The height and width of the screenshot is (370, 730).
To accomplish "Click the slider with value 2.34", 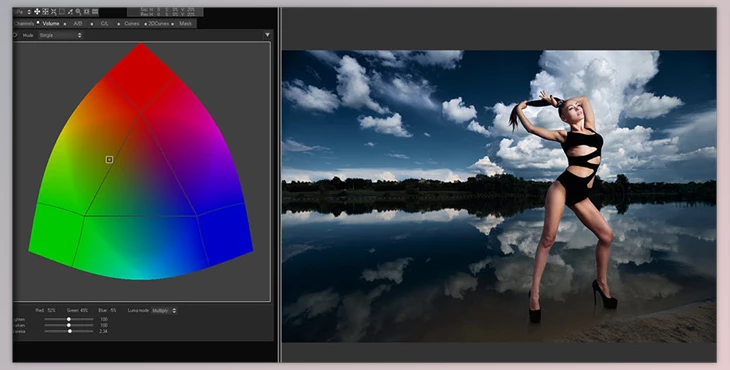I will pyautogui.click(x=70, y=331).
